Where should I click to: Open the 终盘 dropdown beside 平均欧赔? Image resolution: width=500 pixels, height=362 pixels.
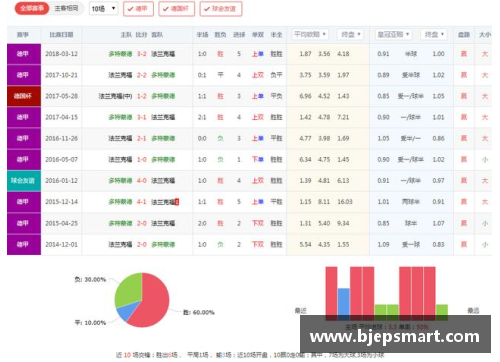350,34
